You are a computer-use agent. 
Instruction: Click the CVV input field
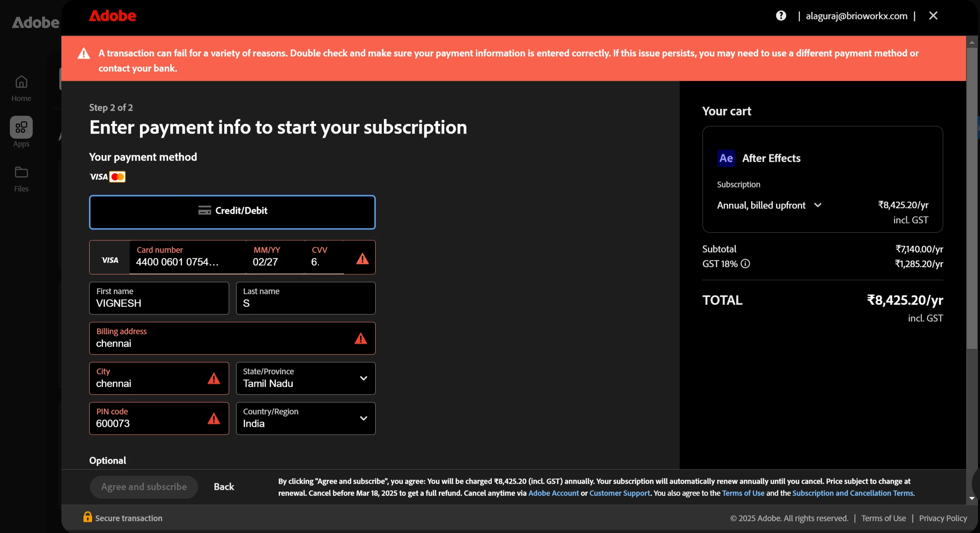coord(324,262)
